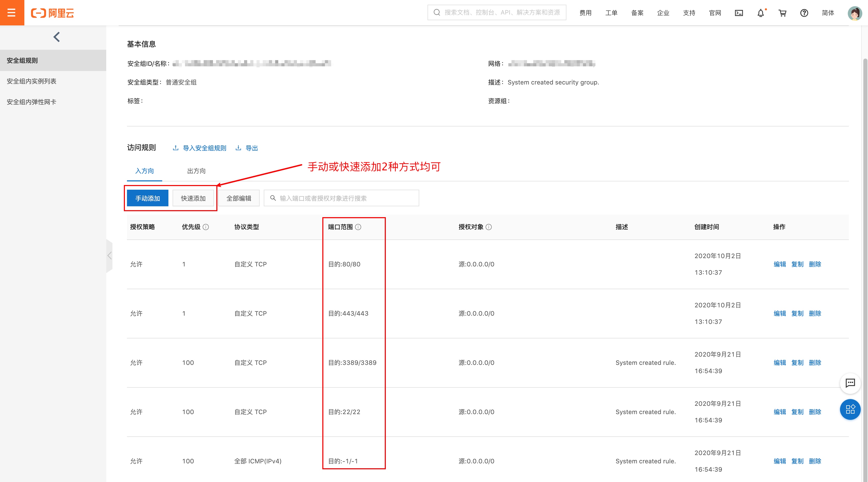Open the shopping cart icon
The image size is (868, 482).
click(782, 13)
